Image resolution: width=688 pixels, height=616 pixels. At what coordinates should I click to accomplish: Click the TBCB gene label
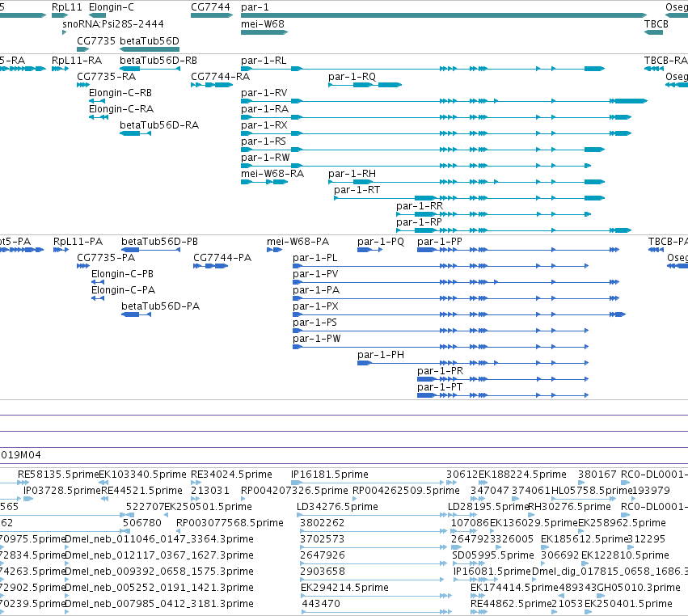(x=656, y=23)
